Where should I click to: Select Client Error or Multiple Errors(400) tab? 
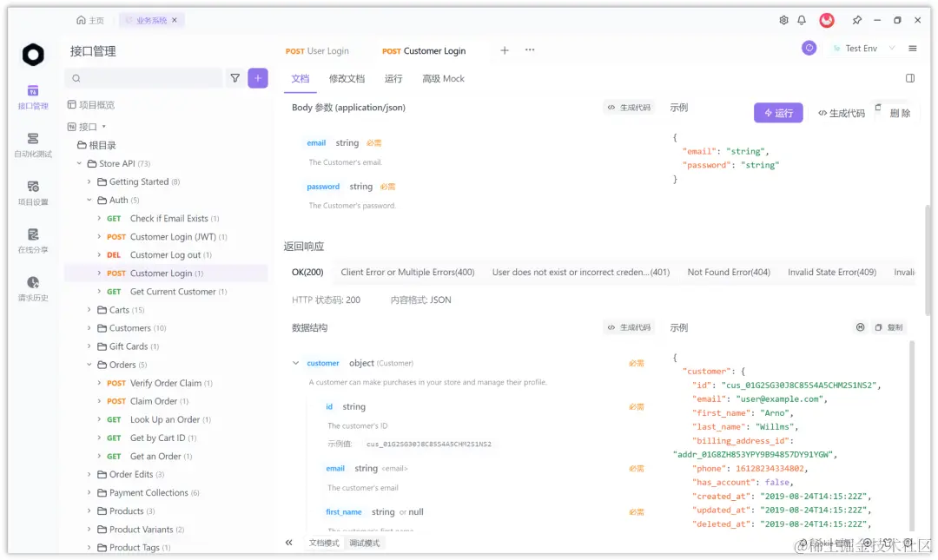point(407,273)
